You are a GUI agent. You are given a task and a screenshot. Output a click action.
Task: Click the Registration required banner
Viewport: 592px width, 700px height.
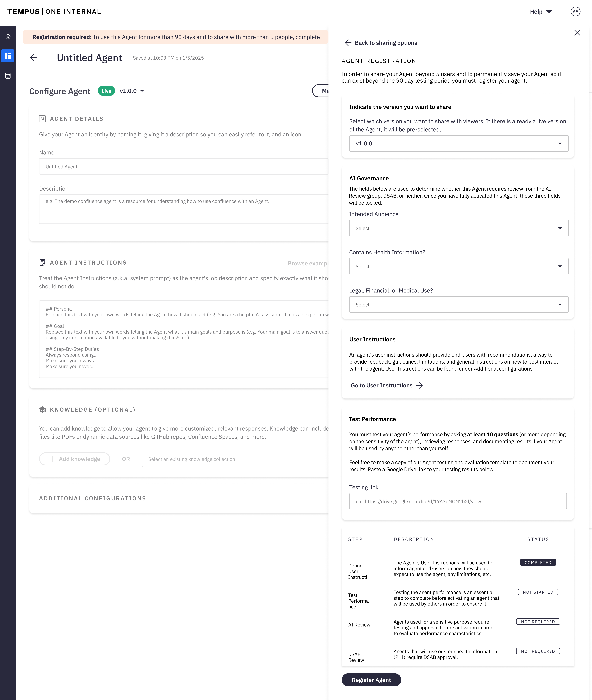click(x=176, y=37)
